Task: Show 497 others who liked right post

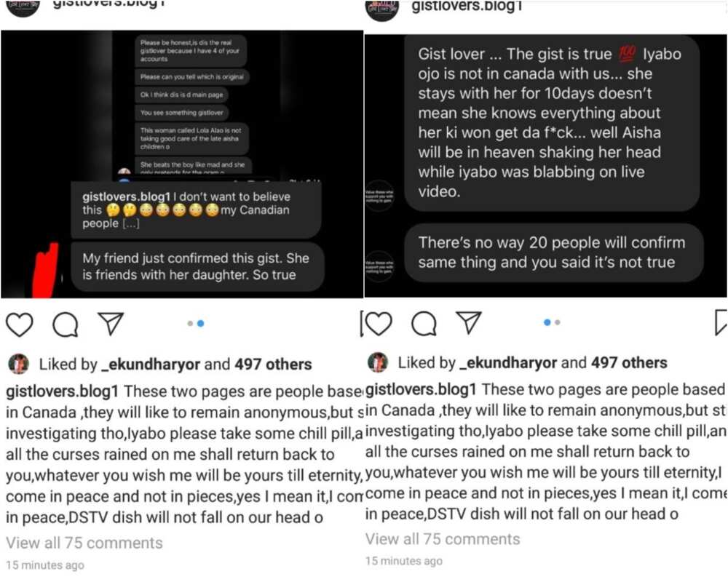Action: [629, 362]
